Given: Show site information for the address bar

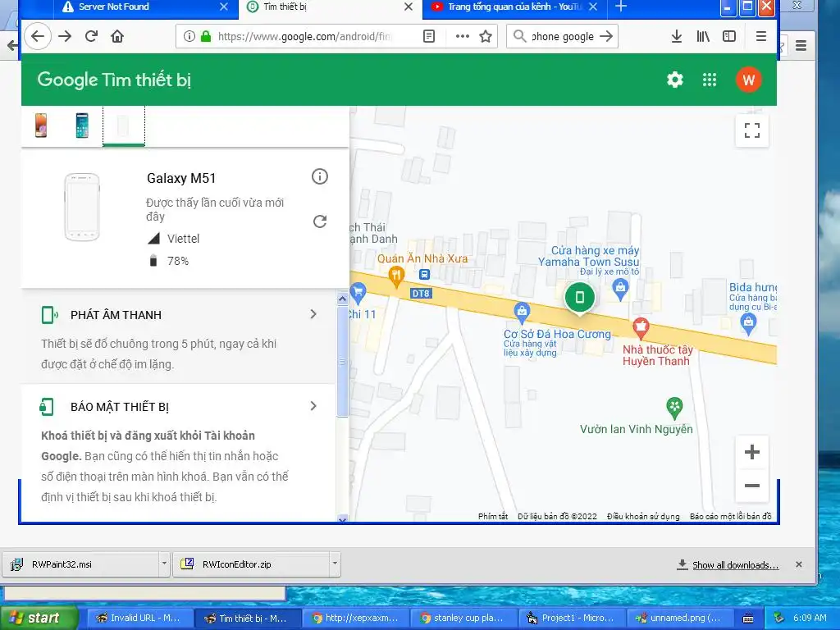Looking at the screenshot, I should [189, 36].
